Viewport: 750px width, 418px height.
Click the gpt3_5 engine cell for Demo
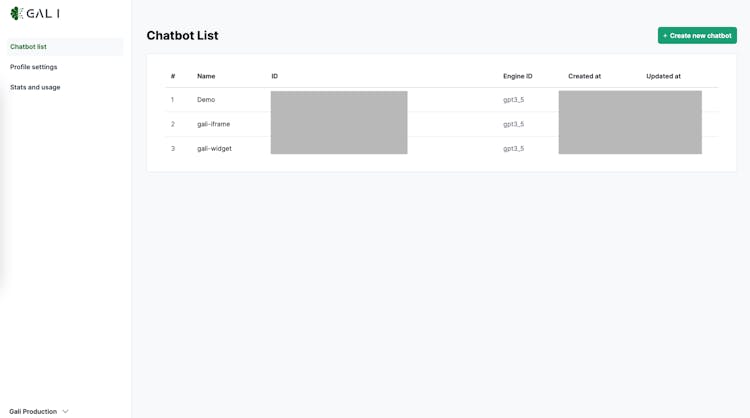click(513, 100)
